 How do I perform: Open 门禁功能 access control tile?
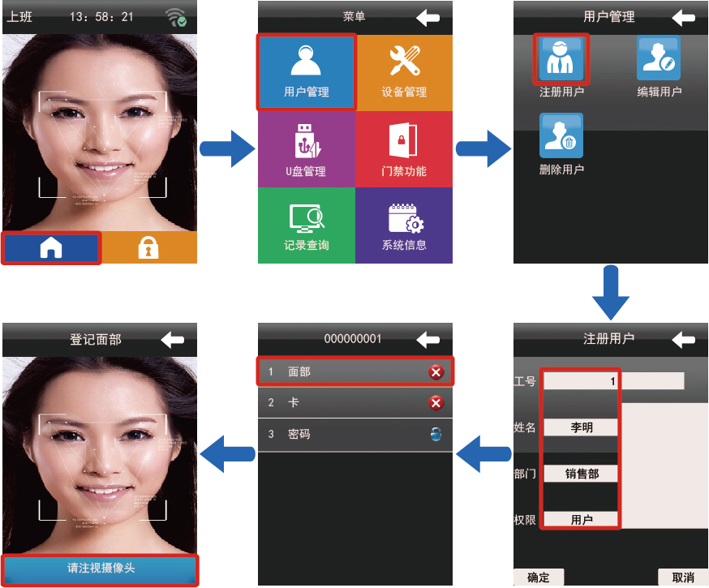pos(404,150)
